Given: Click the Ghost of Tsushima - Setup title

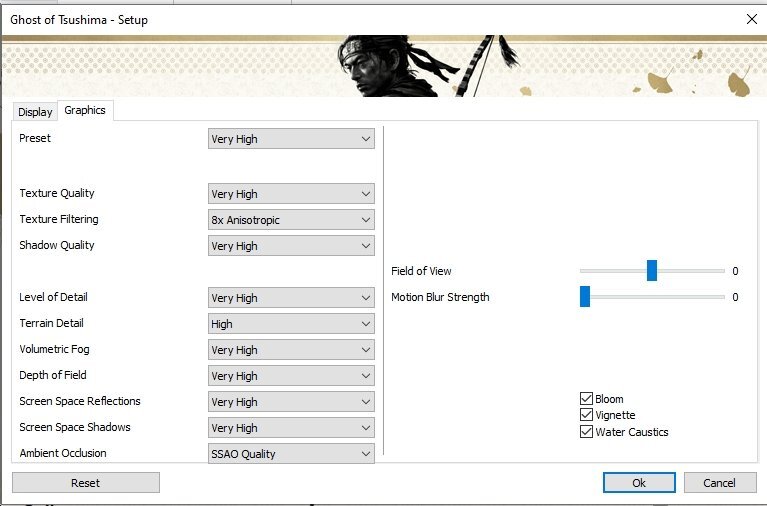Looking at the screenshot, I should pos(79,20).
